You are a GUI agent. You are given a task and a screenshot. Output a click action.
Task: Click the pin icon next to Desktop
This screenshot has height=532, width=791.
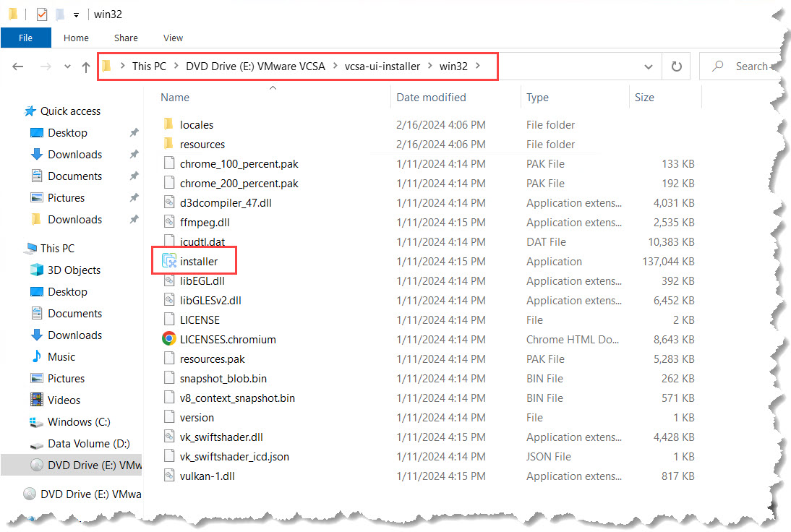coord(134,132)
